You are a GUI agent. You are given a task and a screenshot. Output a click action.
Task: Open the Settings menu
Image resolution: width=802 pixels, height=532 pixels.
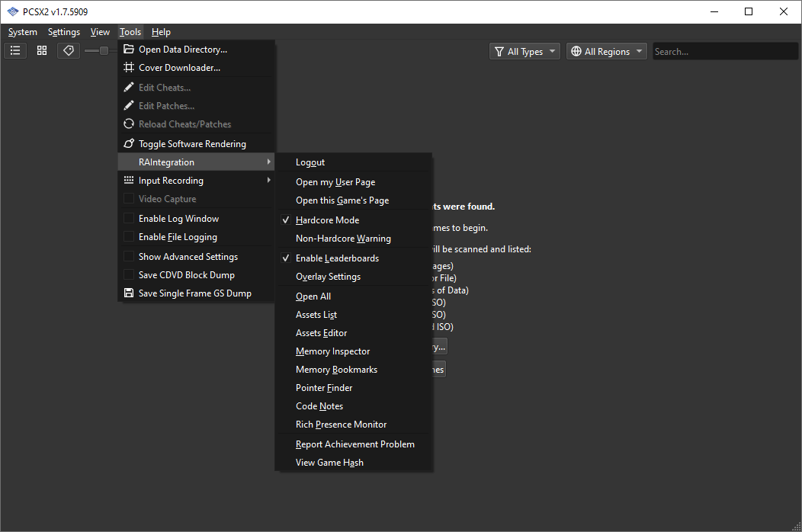(x=63, y=31)
